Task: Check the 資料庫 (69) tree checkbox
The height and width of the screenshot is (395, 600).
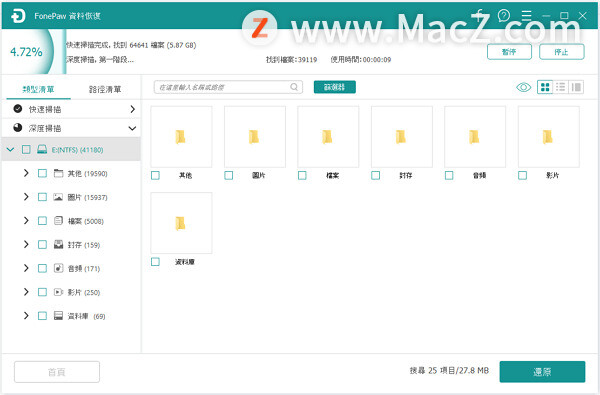Action: pos(42,316)
